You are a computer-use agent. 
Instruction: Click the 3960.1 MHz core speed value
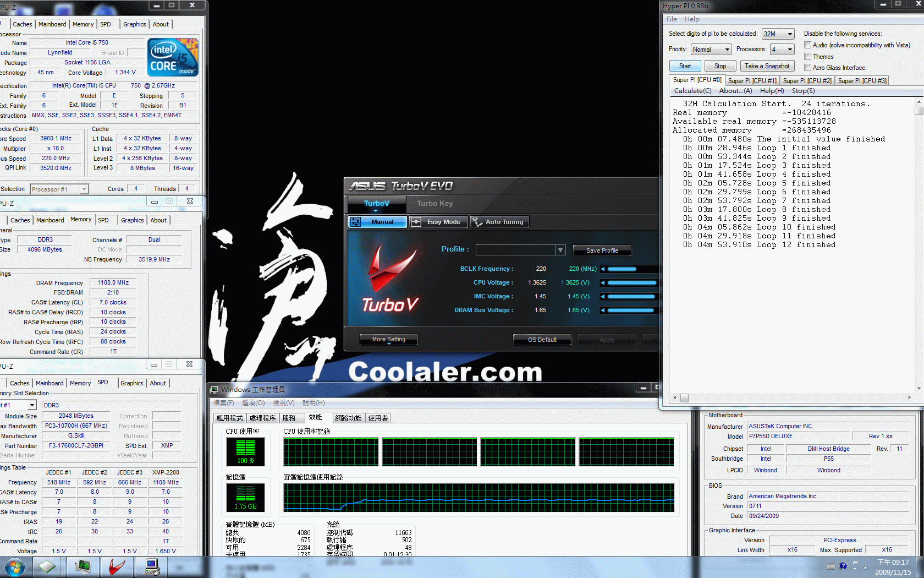56,139
